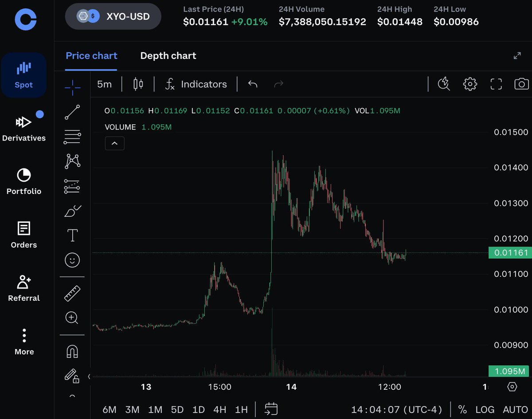Image resolution: width=532 pixels, height=419 pixels.
Task: Click the 12:00 time axis label
Action: [x=390, y=387]
